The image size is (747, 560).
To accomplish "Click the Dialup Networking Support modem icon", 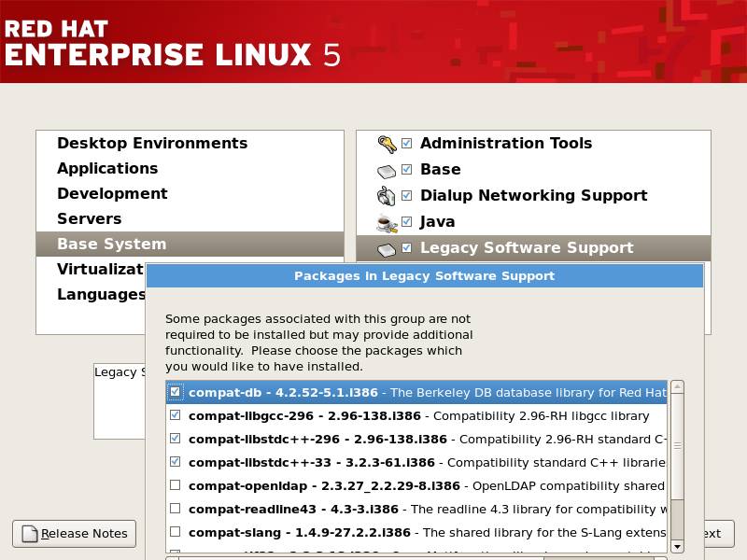I will (386, 196).
